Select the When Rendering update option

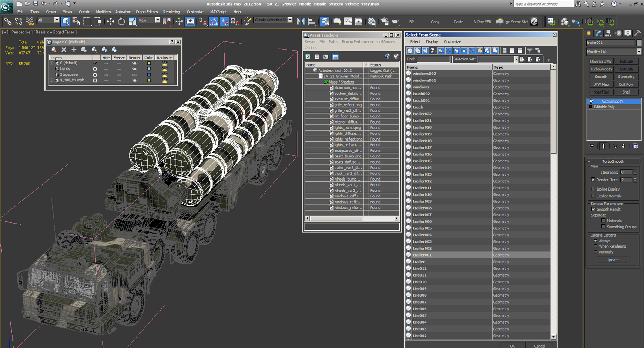[x=595, y=246]
